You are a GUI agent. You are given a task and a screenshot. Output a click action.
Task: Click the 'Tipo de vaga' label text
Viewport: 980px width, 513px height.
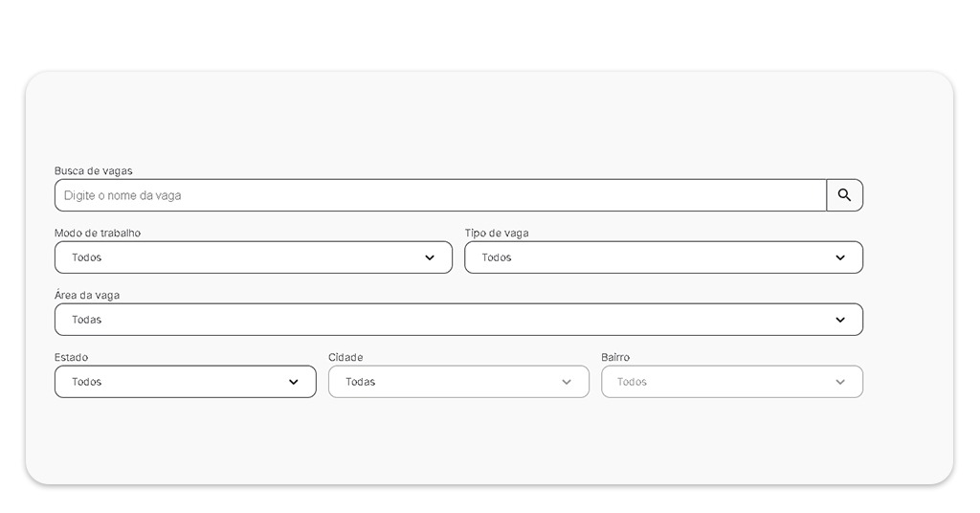pyautogui.click(x=497, y=234)
